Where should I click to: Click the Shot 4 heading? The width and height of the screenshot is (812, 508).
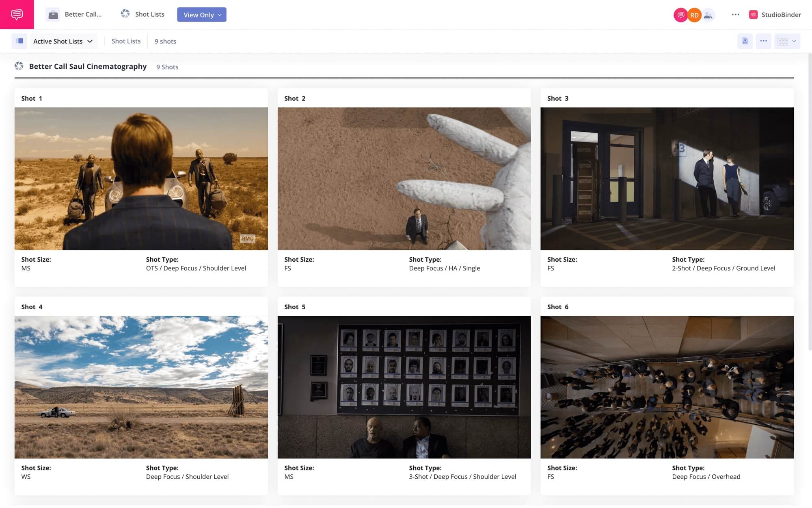point(32,307)
